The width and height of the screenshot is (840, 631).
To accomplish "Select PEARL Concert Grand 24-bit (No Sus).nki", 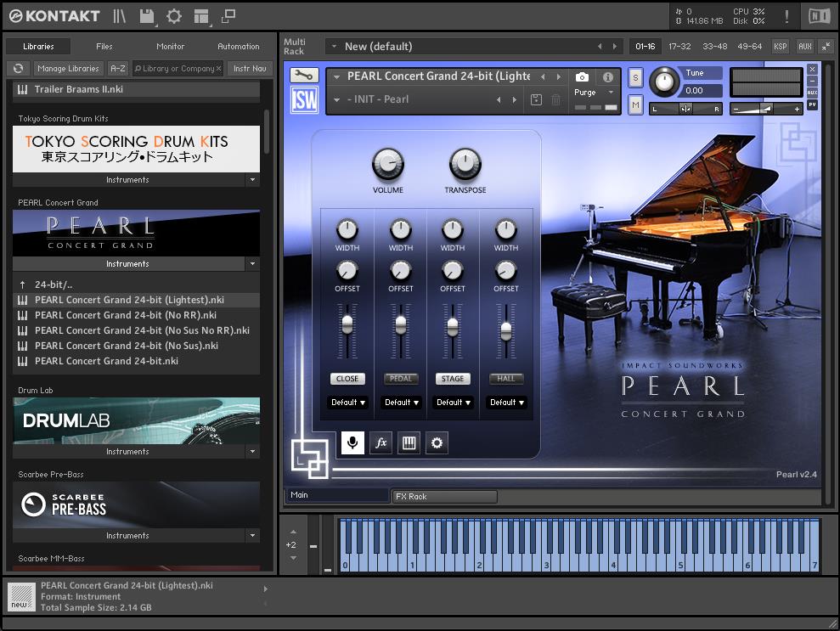I will 126,346.
